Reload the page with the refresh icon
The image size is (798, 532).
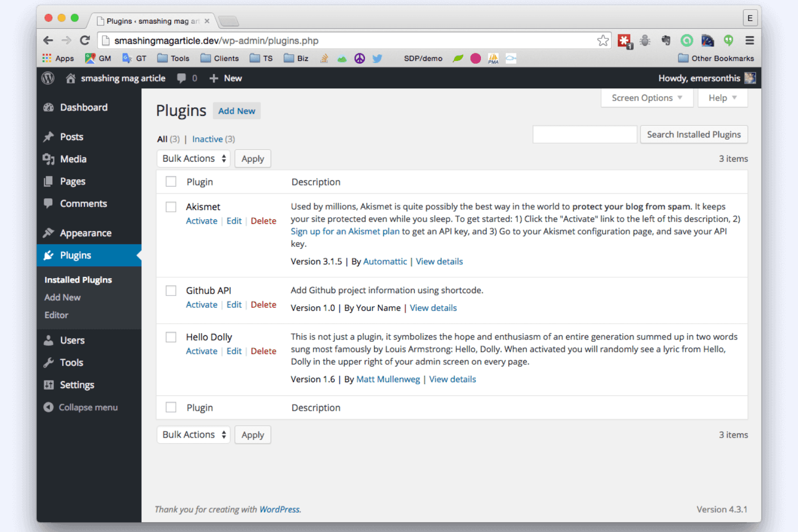click(x=85, y=40)
